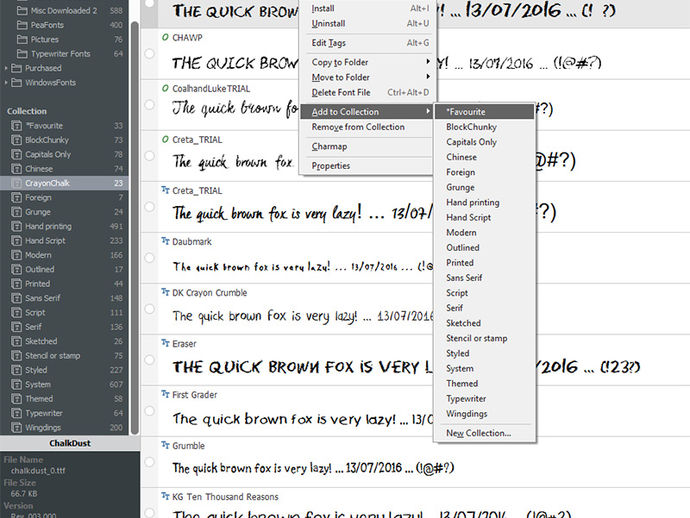This screenshot has height=518, width=690.
Task: Open Properties from the context menu
Action: pyautogui.click(x=366, y=166)
